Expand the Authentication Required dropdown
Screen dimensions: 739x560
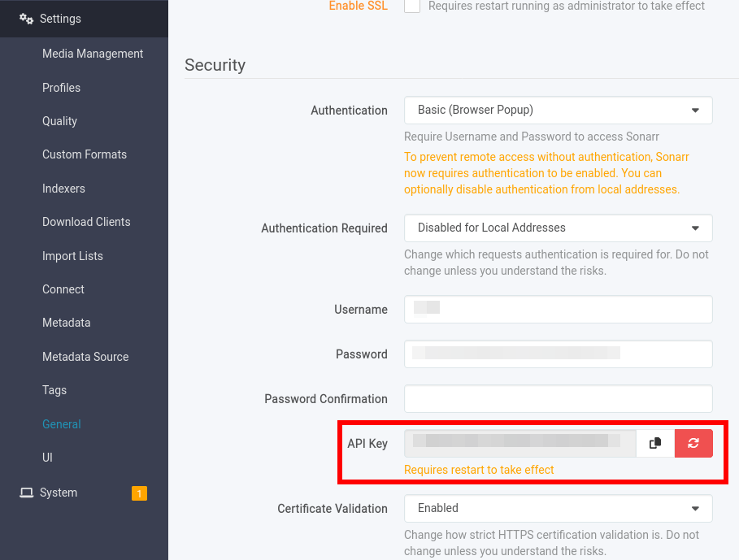(558, 228)
